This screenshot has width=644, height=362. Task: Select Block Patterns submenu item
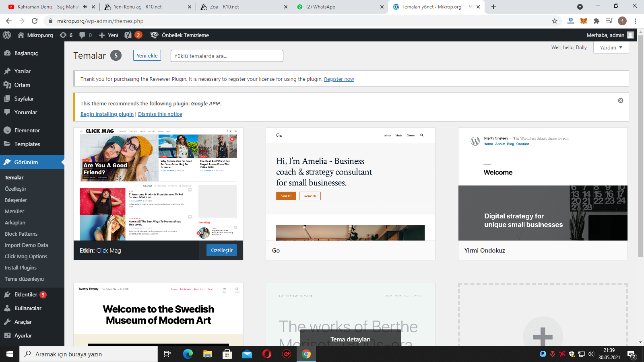(21, 234)
